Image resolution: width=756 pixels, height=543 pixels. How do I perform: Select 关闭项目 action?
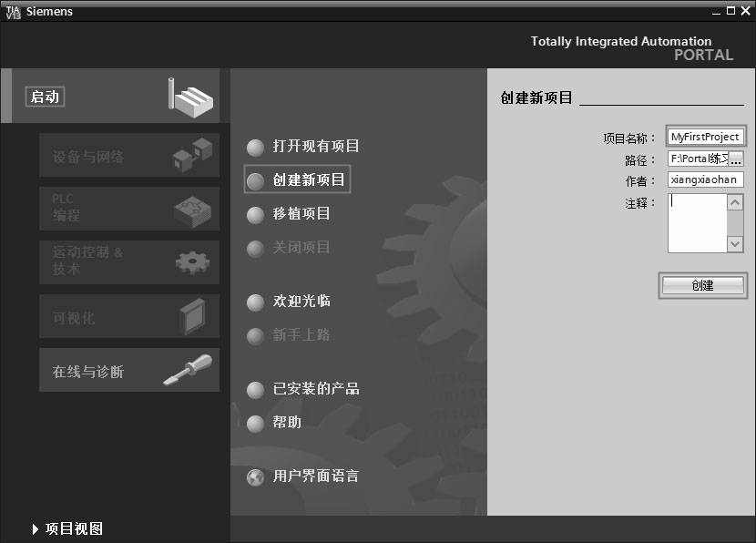301,248
